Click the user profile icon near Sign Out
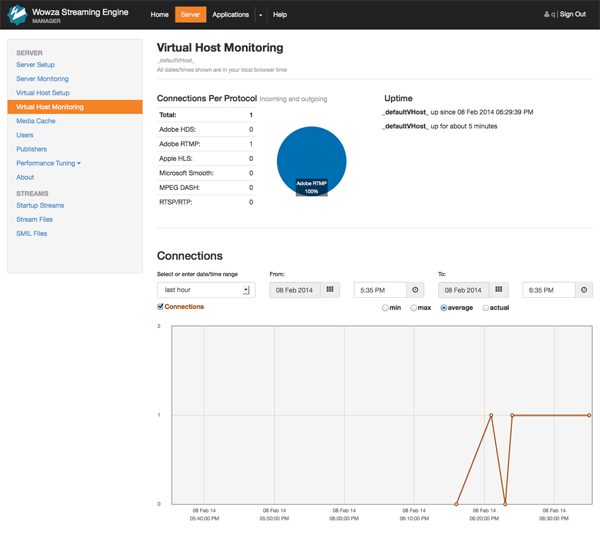600x534 pixels. coord(547,15)
